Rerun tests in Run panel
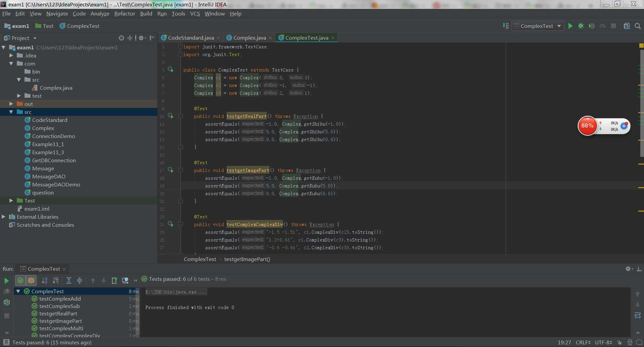 point(6,280)
